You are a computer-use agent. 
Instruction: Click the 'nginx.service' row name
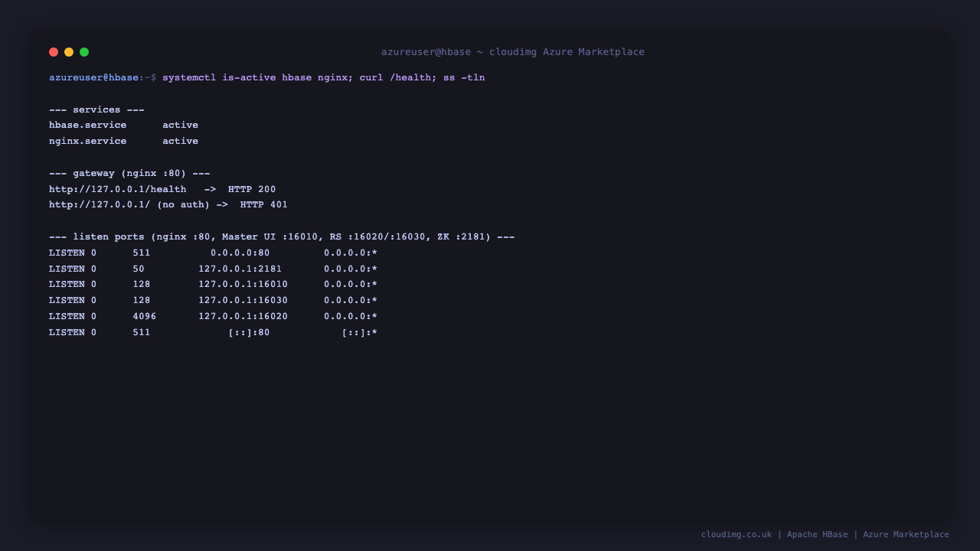coord(88,142)
